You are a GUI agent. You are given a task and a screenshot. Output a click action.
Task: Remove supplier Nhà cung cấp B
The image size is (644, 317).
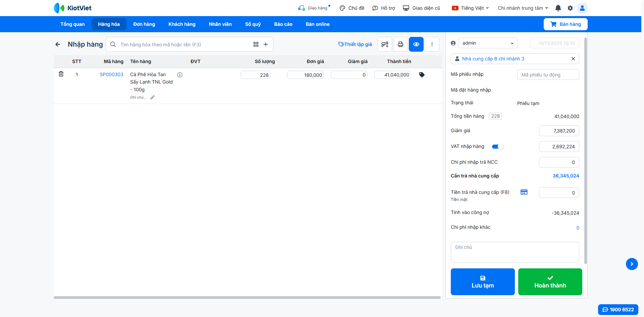[573, 59]
